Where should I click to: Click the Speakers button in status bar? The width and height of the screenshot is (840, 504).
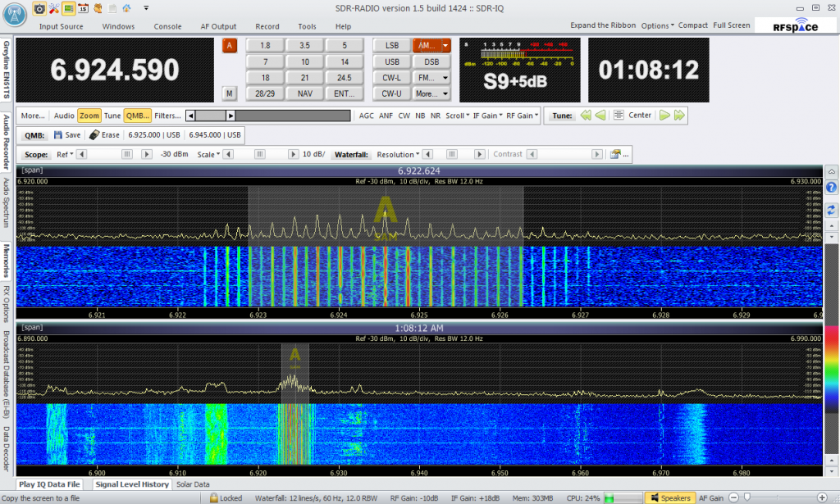point(670,498)
